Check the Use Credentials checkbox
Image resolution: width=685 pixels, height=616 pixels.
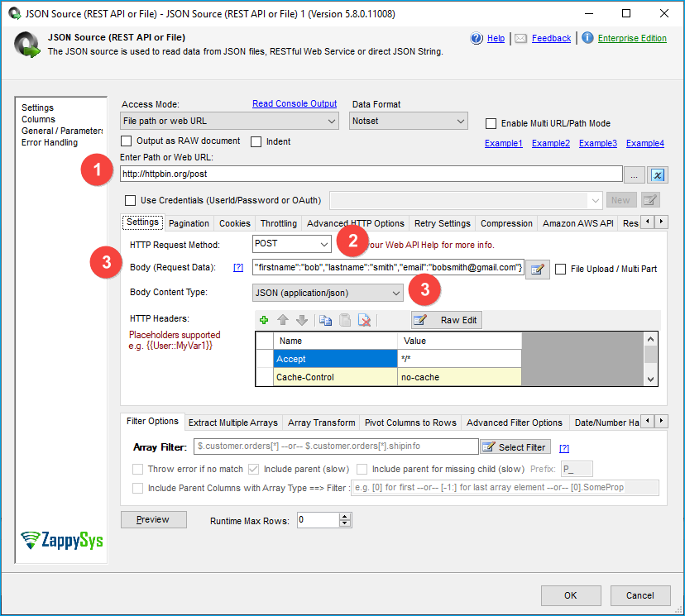tap(130, 200)
